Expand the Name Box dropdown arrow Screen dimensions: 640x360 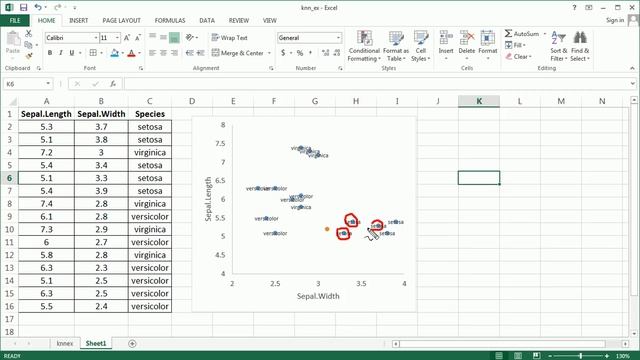(x=48, y=84)
